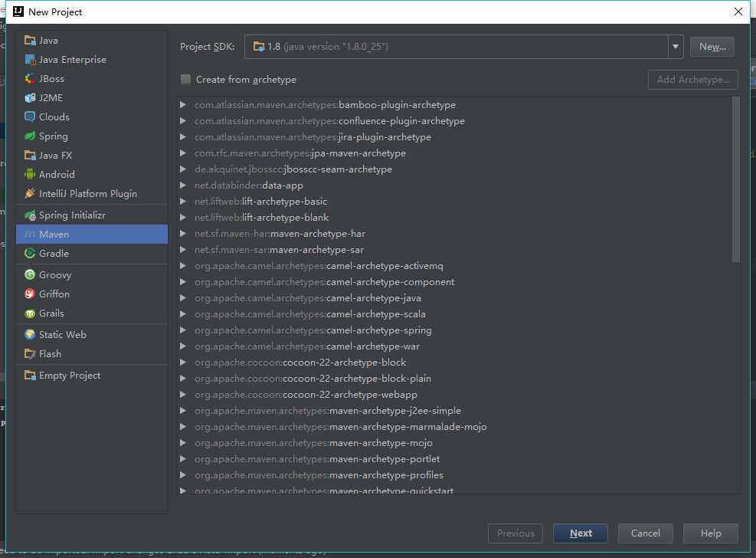
Task: Select the Grails icon
Action: pyautogui.click(x=30, y=313)
